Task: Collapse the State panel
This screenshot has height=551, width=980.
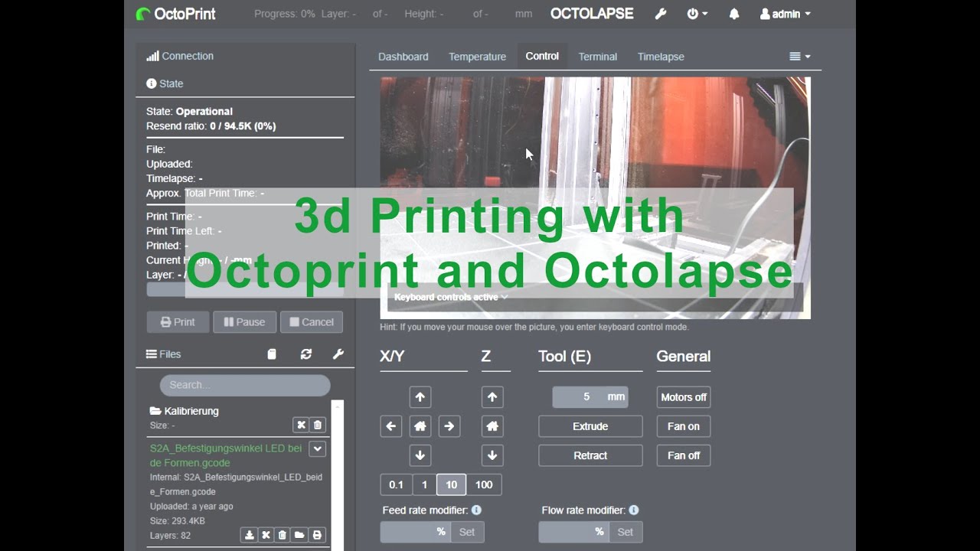Action: (165, 83)
